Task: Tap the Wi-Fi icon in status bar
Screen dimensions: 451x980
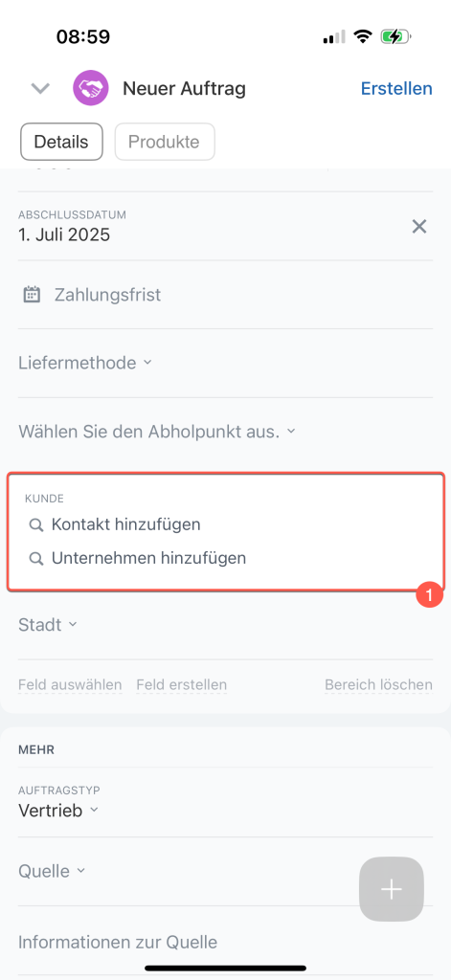Action: pyautogui.click(x=362, y=37)
